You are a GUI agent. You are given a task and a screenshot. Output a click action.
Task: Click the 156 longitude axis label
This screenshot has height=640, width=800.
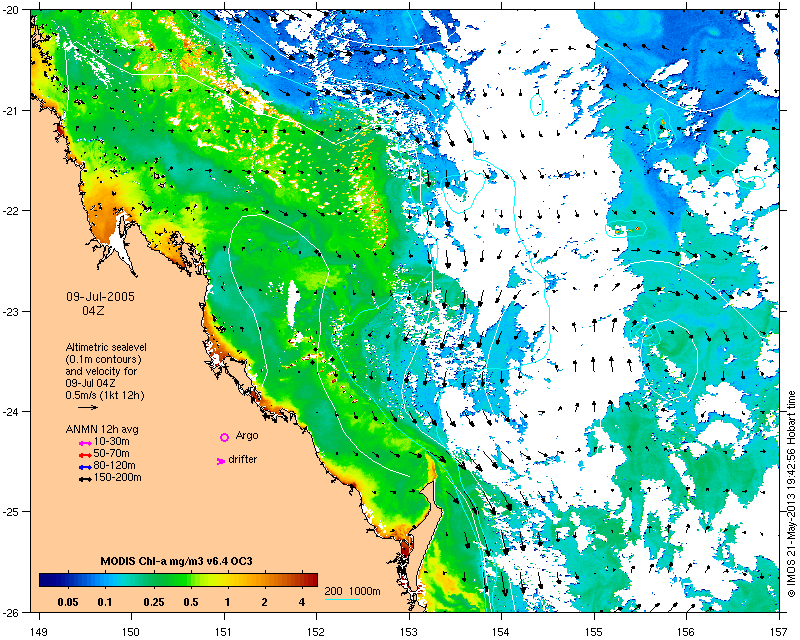coord(687,632)
